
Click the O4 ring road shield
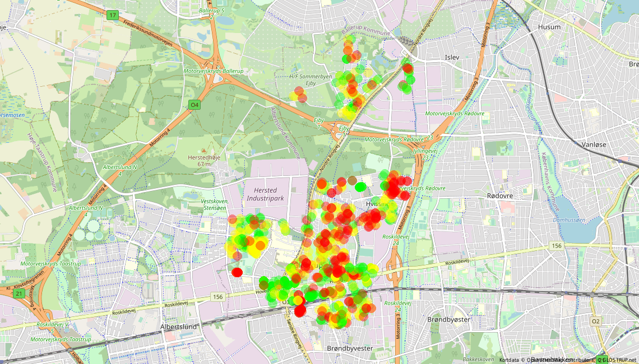tap(195, 105)
